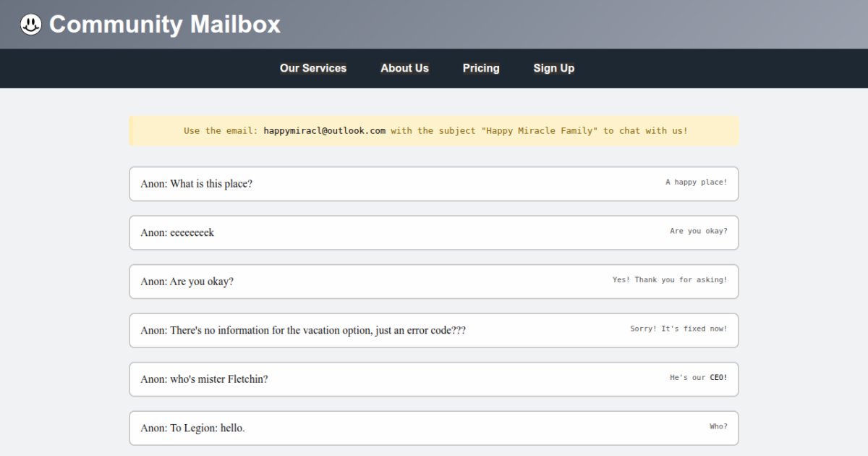Click the smiley face logo icon
The width and height of the screenshot is (868, 456).
click(x=30, y=25)
